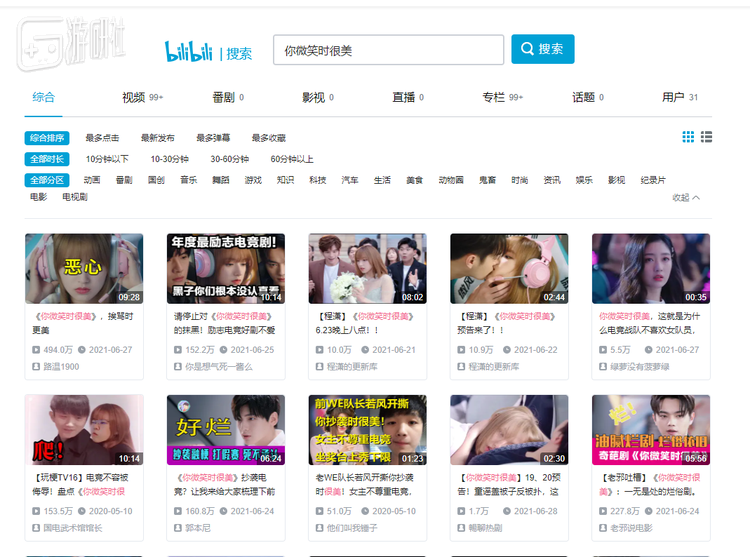Switch to list view layout
This screenshot has height=557, width=750.
[706, 137]
